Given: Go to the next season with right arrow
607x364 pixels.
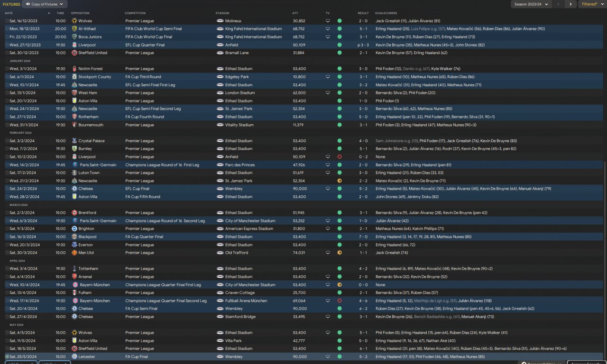Looking at the screenshot, I should [570, 4].
